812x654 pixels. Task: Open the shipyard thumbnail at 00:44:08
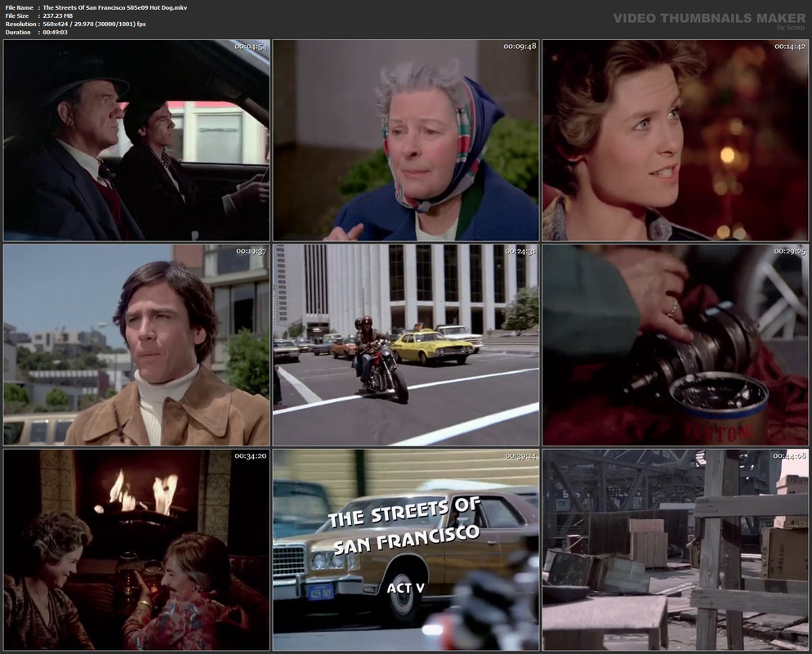click(676, 550)
